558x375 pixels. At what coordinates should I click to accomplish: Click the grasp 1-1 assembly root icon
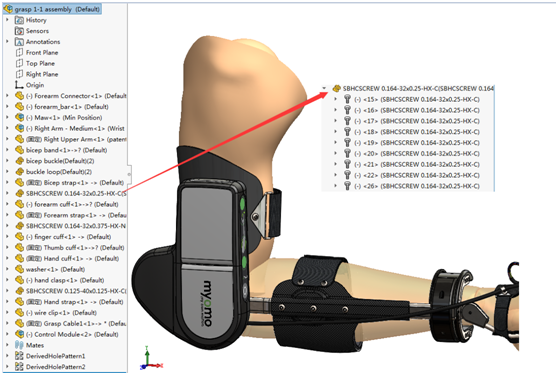tap(7, 9)
